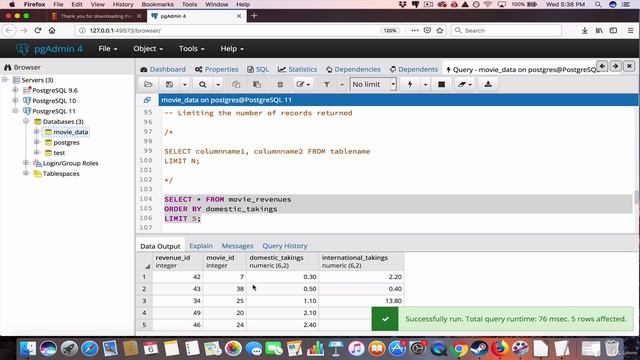640x360 pixels.
Task: Open the Find options dropdown arrow
Action: click(x=218, y=84)
